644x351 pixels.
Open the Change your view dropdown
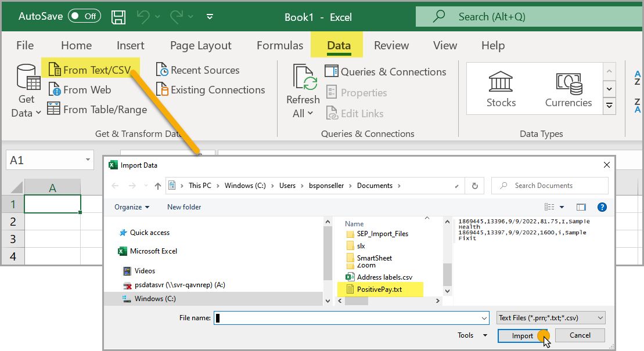click(x=562, y=207)
